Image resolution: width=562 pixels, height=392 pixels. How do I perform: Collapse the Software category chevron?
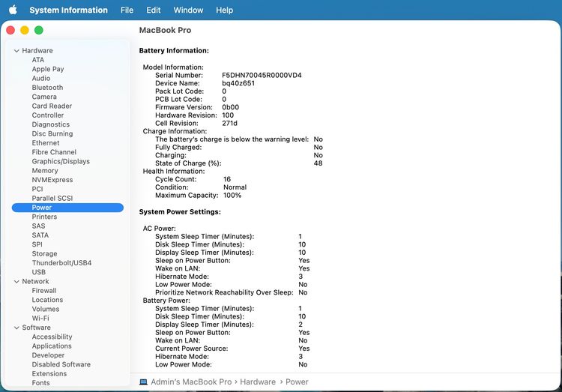pyautogui.click(x=16, y=328)
